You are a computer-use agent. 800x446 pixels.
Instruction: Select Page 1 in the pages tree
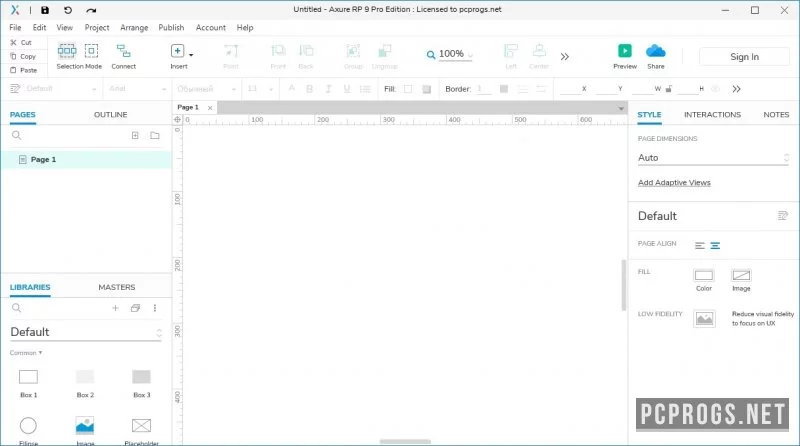(x=86, y=160)
